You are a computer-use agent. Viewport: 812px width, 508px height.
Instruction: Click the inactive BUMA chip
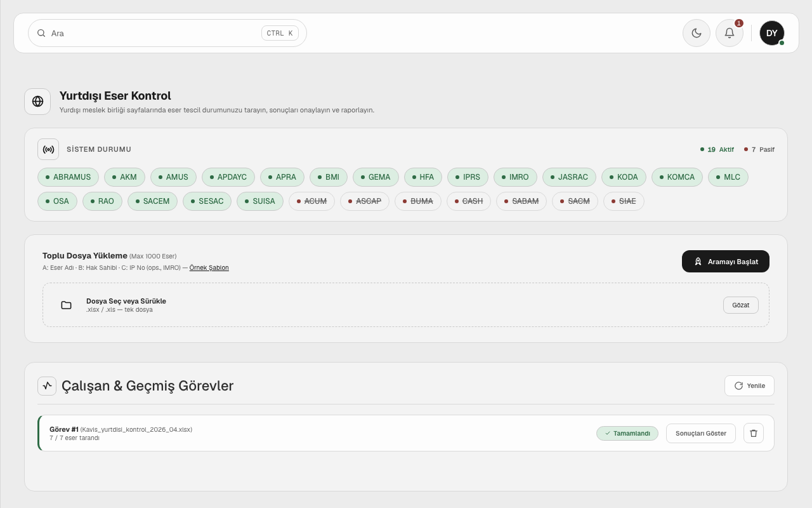coord(418,201)
